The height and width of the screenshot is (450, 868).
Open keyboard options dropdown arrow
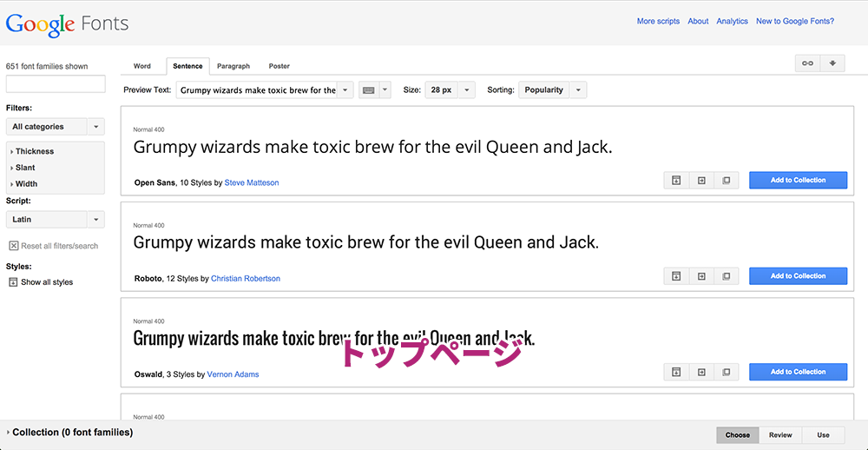point(385,89)
